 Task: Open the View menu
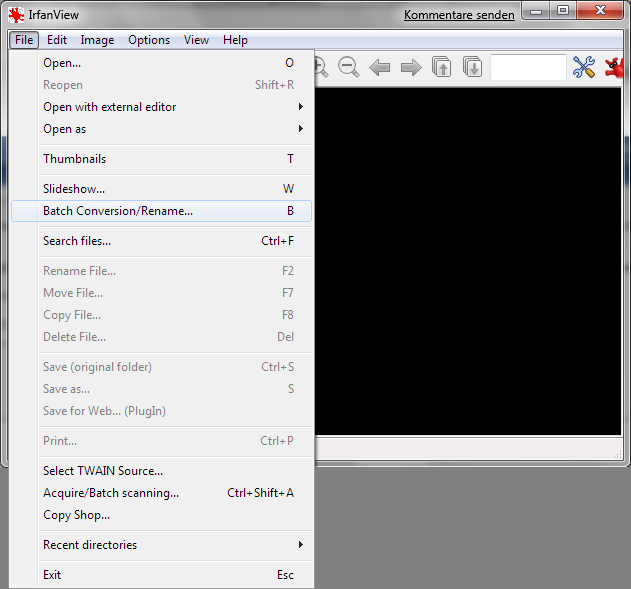(x=196, y=40)
